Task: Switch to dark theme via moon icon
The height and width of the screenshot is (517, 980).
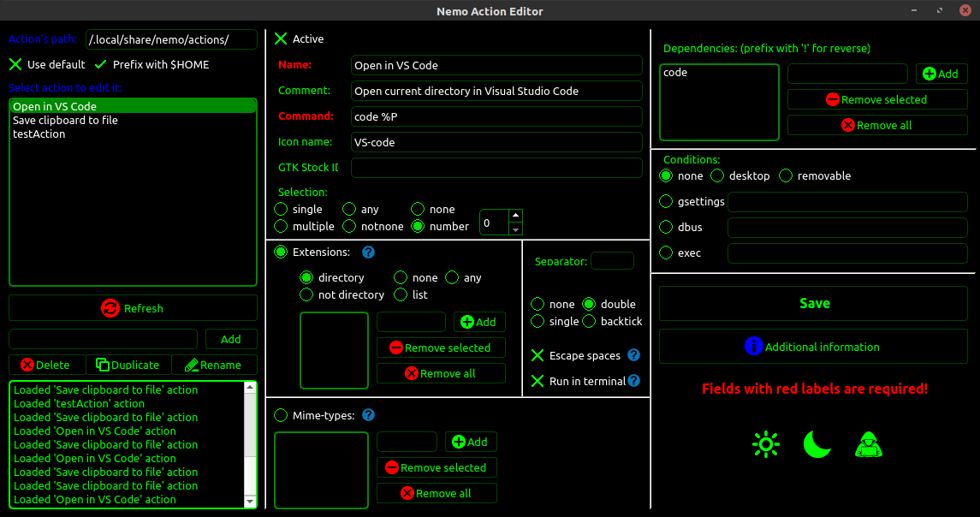Action: (817, 443)
